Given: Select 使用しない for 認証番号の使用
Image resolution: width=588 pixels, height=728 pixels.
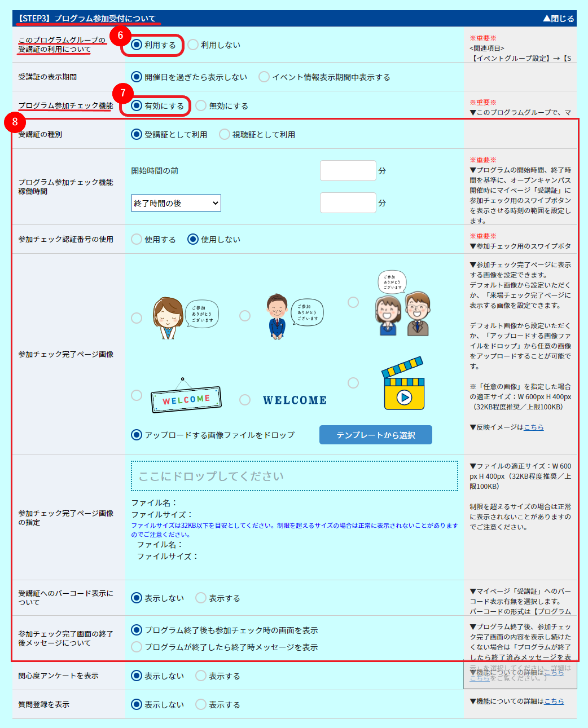Looking at the screenshot, I should pyautogui.click(x=193, y=239).
